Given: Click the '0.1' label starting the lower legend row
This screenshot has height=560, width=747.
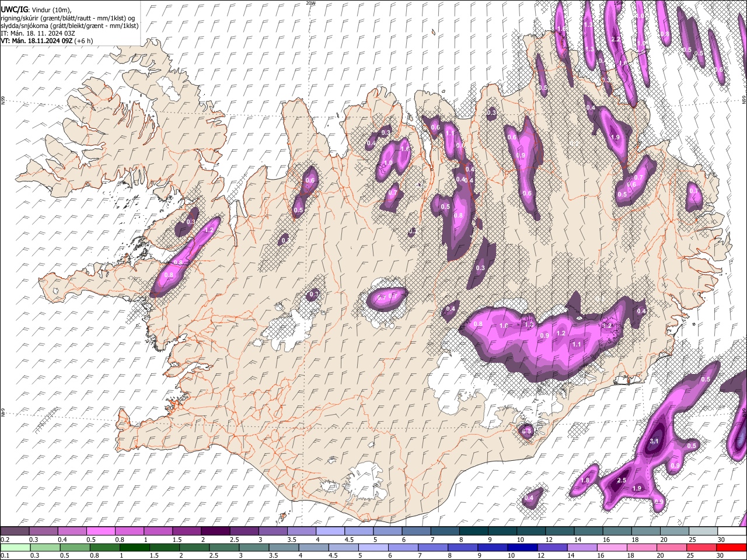Looking at the screenshot, I should coord(5,555).
